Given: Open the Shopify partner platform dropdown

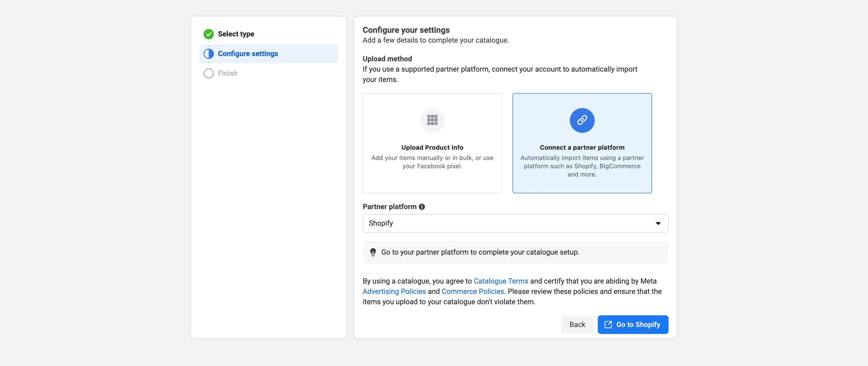Looking at the screenshot, I should pyautogui.click(x=515, y=223).
